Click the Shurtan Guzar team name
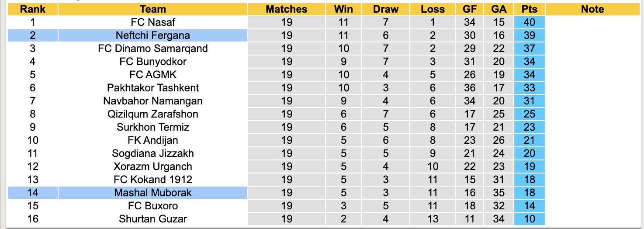Image resolution: width=644 pixels, height=229 pixels. (153, 219)
